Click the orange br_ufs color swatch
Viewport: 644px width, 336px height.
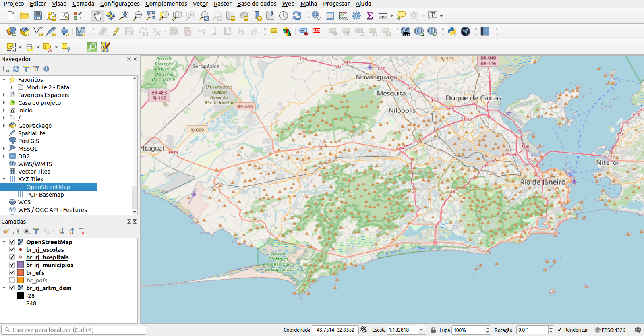click(x=21, y=273)
